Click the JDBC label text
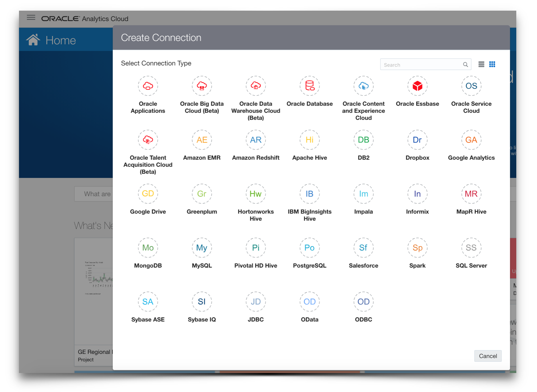The width and height of the screenshot is (537, 392). click(x=256, y=319)
